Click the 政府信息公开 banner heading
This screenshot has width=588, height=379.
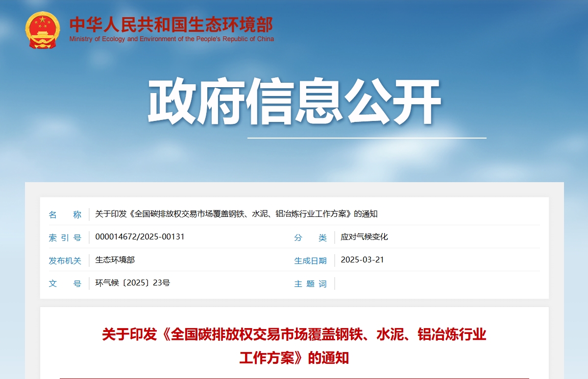(x=294, y=102)
